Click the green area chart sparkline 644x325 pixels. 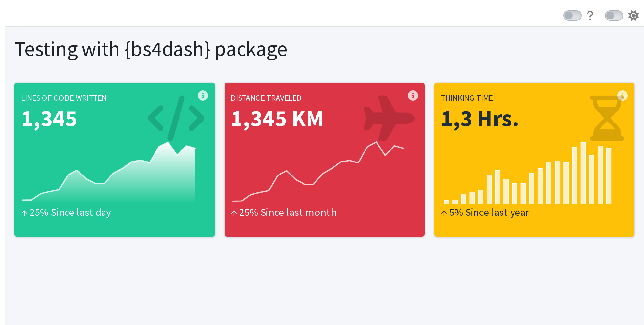click(109, 173)
